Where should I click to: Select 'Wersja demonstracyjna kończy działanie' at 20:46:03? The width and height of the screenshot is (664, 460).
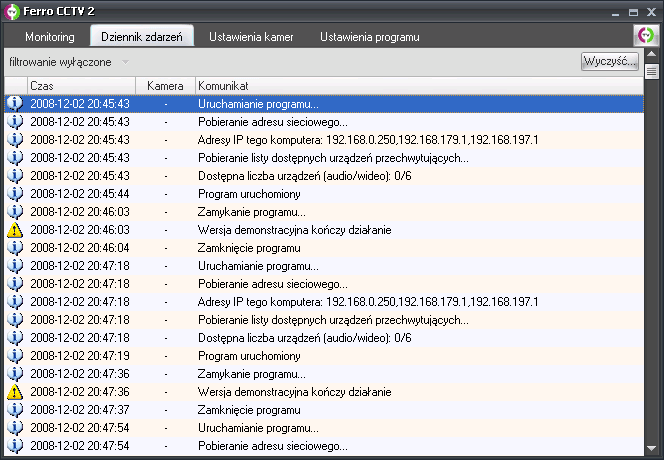tap(294, 230)
